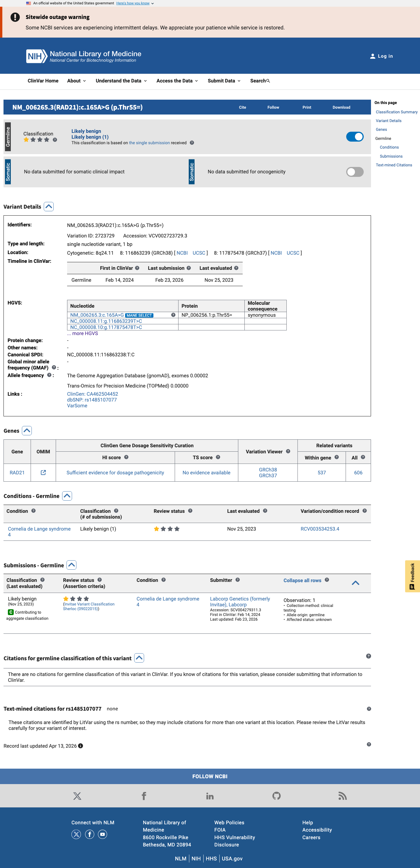The image size is (420, 868).
Task: Collapse submission row using the chevron arrow
Action: coord(356,583)
